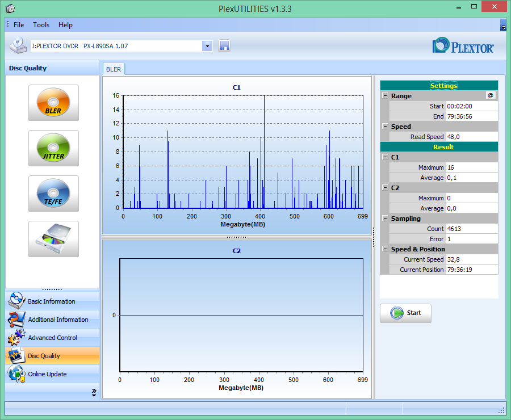Click the C2 graph title

[237, 251]
